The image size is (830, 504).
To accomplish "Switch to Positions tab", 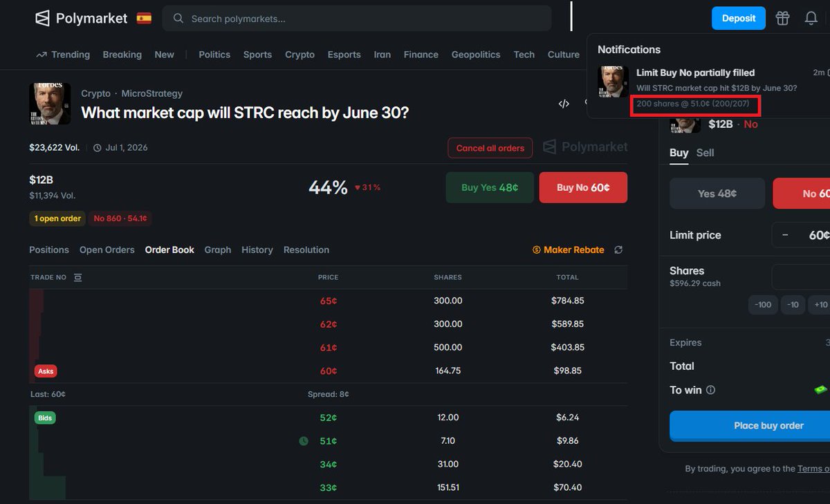I will [x=49, y=250].
